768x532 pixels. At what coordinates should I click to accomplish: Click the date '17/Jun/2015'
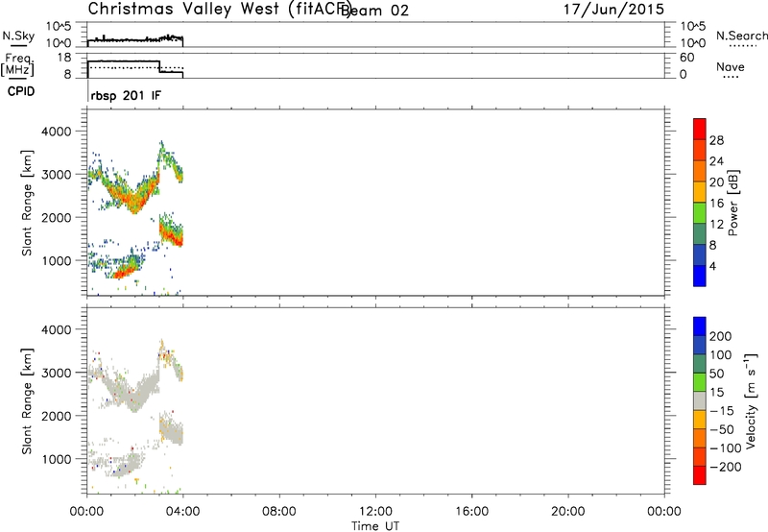tap(613, 10)
